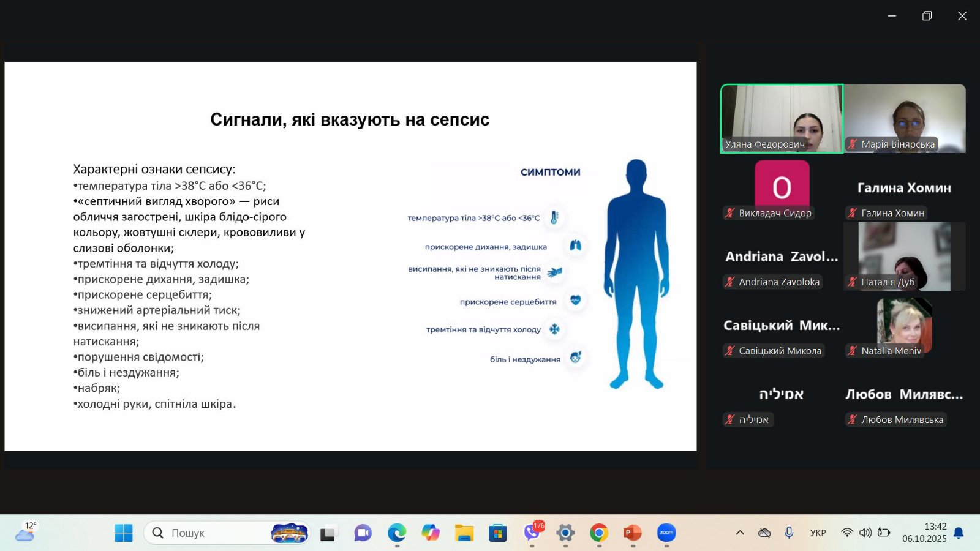Click the muted mic icon on Марія Вінярська

pyautogui.click(x=853, y=144)
